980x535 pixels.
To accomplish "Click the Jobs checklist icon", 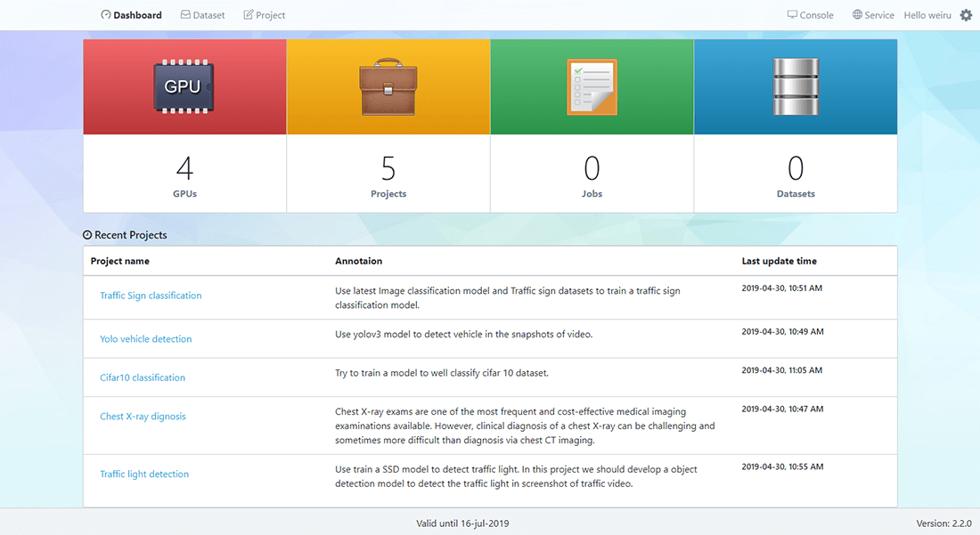I will [x=592, y=86].
